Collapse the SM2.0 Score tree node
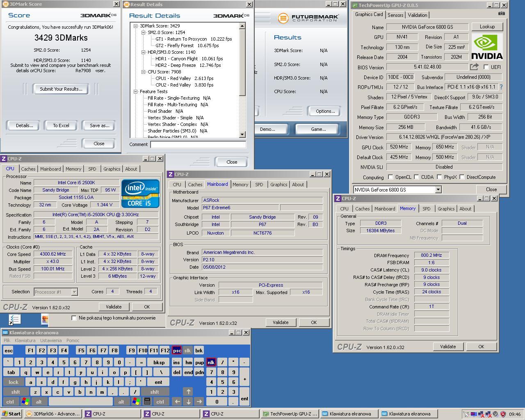525x420 pixels. click(x=144, y=32)
